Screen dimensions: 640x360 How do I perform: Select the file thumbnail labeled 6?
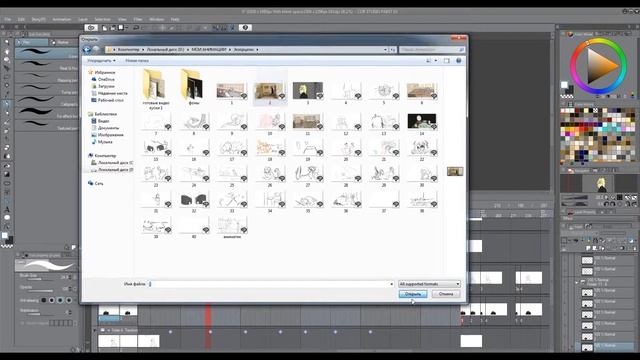[422, 93]
